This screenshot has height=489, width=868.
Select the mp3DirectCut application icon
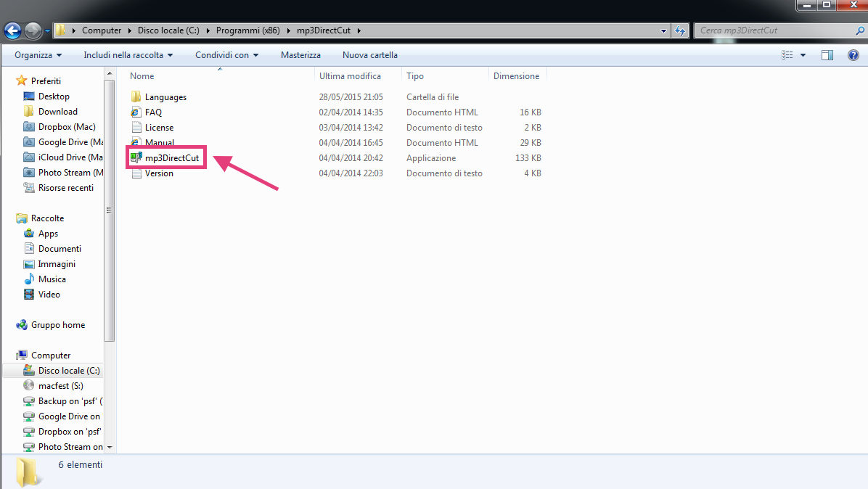click(136, 157)
